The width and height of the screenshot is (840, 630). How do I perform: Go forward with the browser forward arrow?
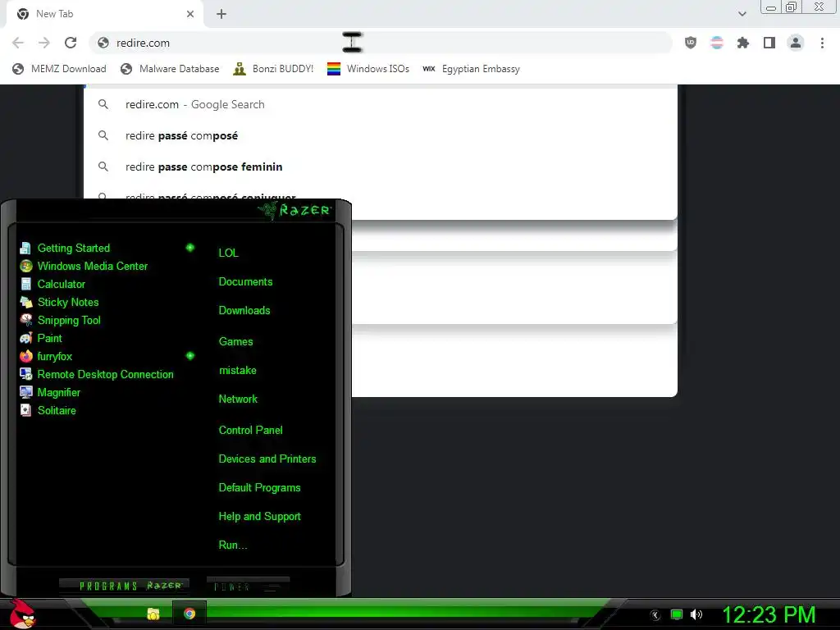coord(44,43)
